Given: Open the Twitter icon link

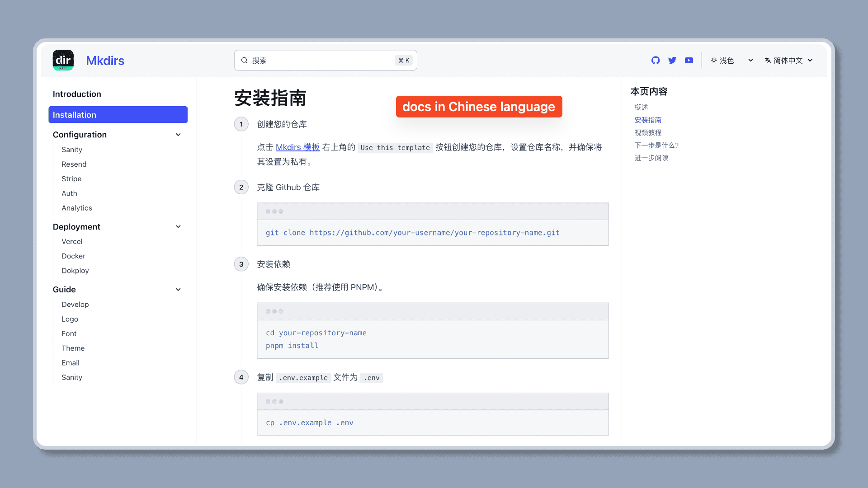Looking at the screenshot, I should click(x=672, y=60).
